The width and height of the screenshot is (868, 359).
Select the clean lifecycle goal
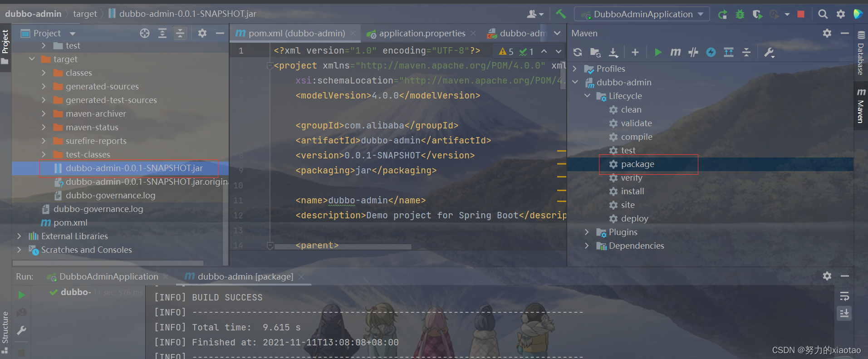[x=631, y=109]
